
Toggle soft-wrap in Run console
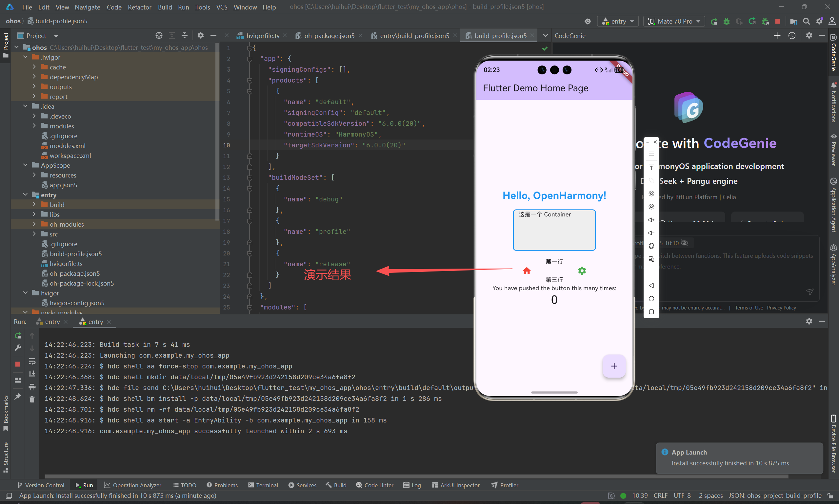click(x=32, y=361)
